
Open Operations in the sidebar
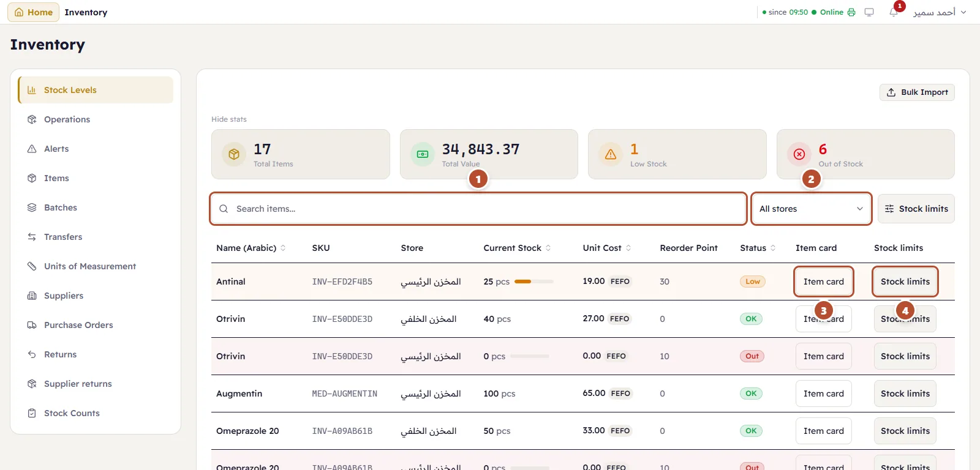pyautogui.click(x=96, y=119)
